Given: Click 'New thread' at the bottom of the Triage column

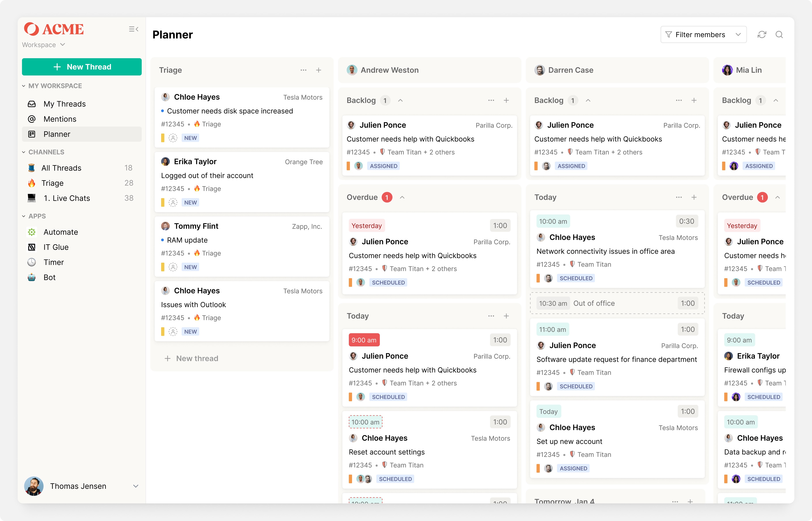Looking at the screenshot, I should pos(191,358).
